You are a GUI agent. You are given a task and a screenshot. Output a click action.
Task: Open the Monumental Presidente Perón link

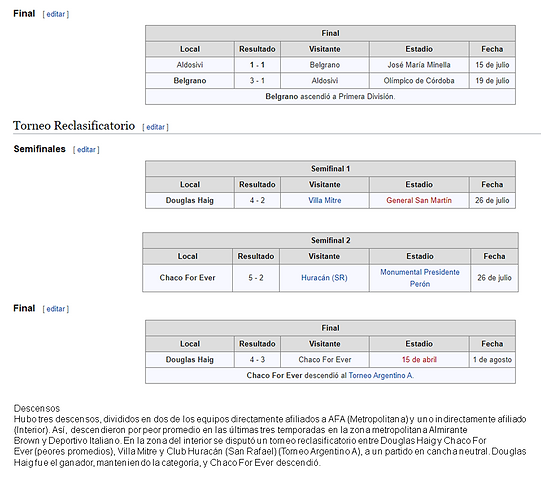point(420,278)
